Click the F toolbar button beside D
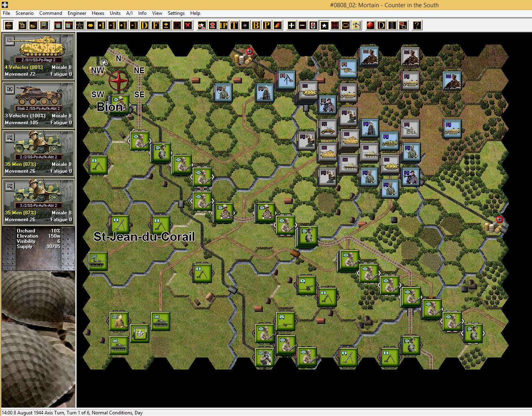 pyautogui.click(x=155, y=26)
